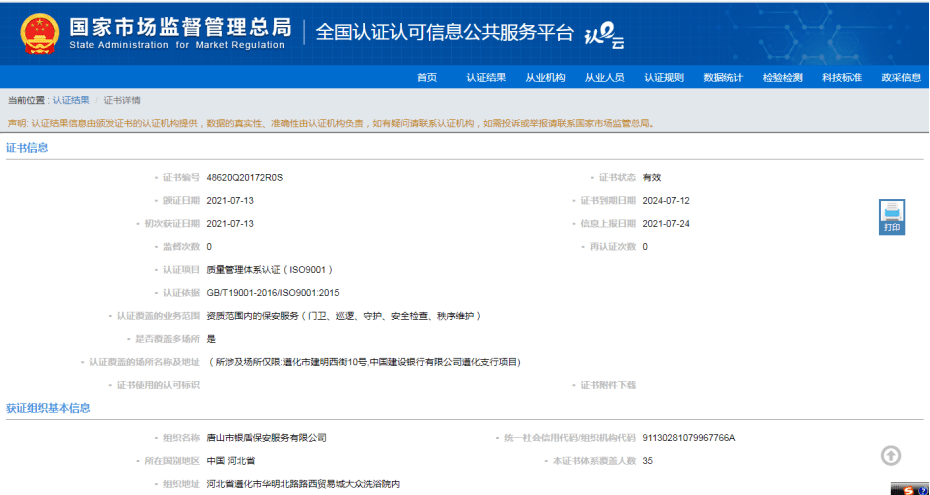Click the 证书详情 breadcrumb item
The image size is (930, 495).
[x=122, y=100]
